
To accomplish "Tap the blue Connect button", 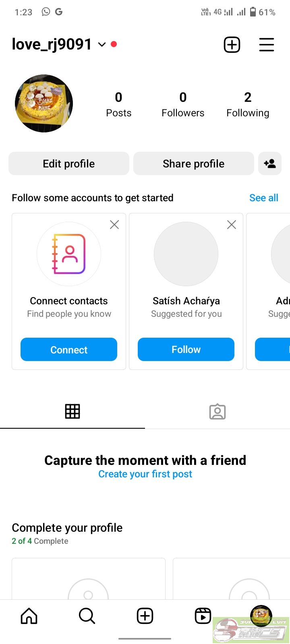I will click(69, 349).
